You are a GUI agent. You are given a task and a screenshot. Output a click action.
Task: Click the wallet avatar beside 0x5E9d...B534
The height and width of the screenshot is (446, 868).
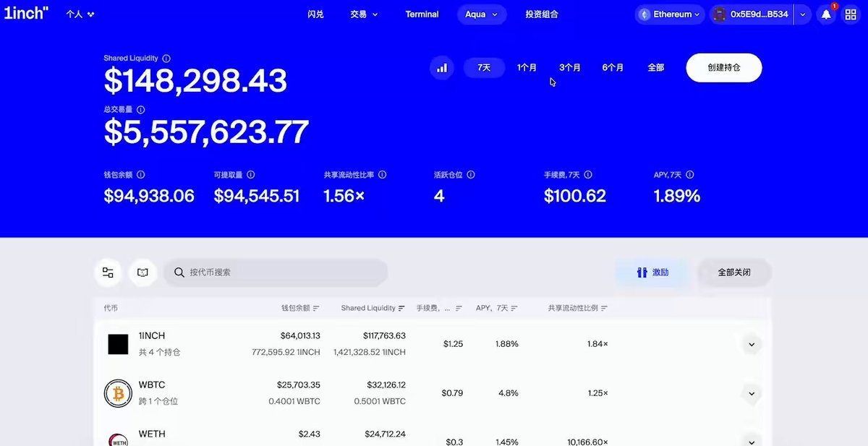719,14
